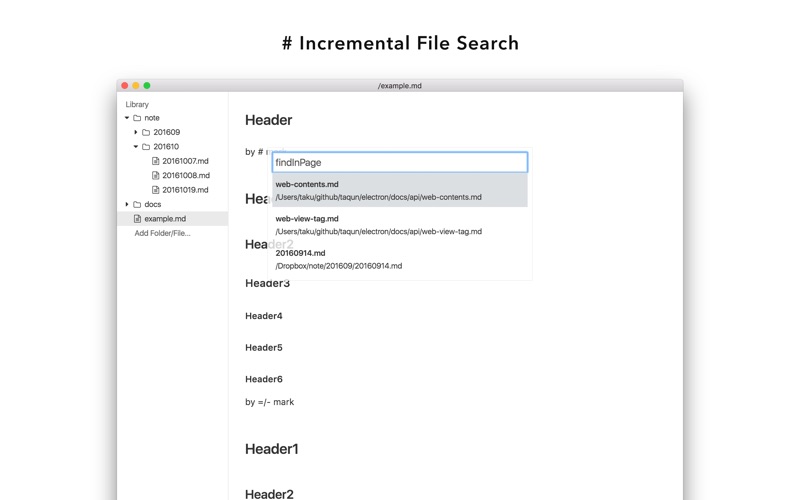Viewport: 800px width, 500px height.
Task: Click the top Header heading
Action: tap(268, 120)
